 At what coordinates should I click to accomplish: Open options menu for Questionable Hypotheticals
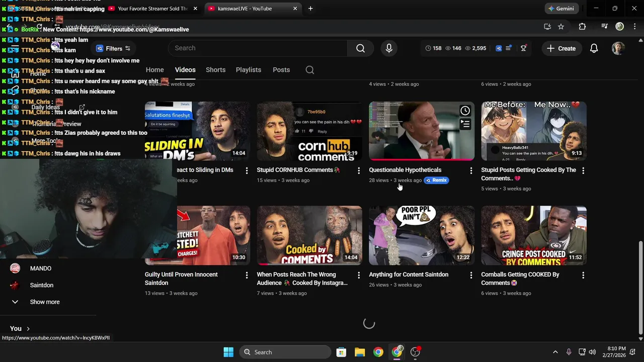[471, 171]
